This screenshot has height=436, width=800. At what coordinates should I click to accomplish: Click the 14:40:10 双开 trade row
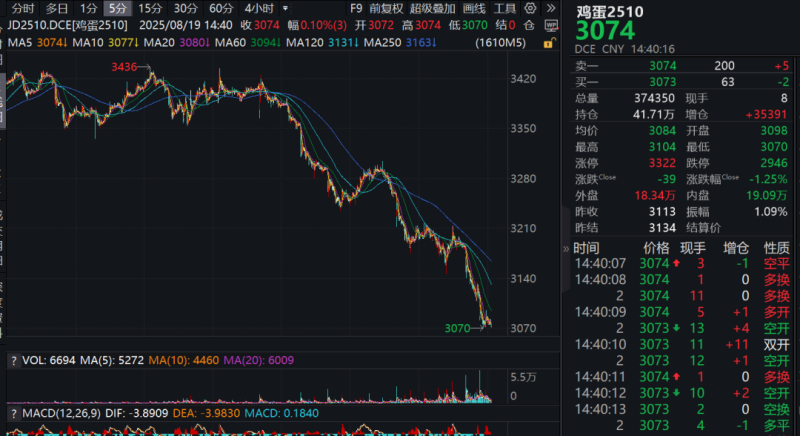click(682, 345)
